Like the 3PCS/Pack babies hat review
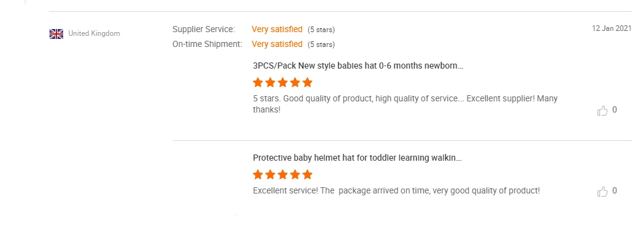 602,110
